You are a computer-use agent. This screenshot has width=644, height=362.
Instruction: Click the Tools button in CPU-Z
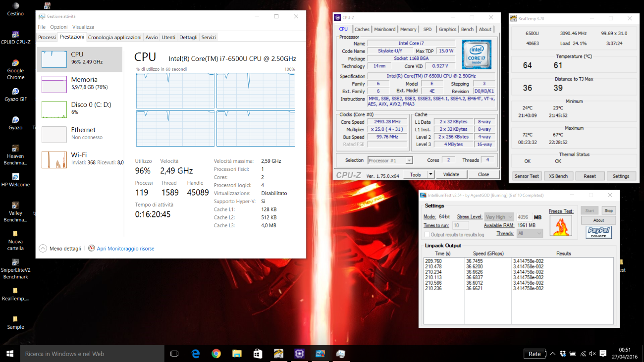click(x=415, y=174)
